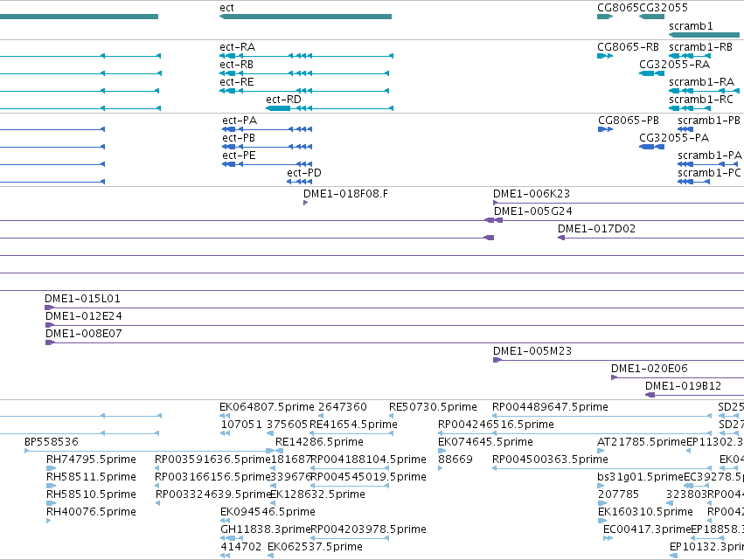This screenshot has width=744, height=560.
Task: Click the RH58511.5prime EST label
Action: point(91,478)
